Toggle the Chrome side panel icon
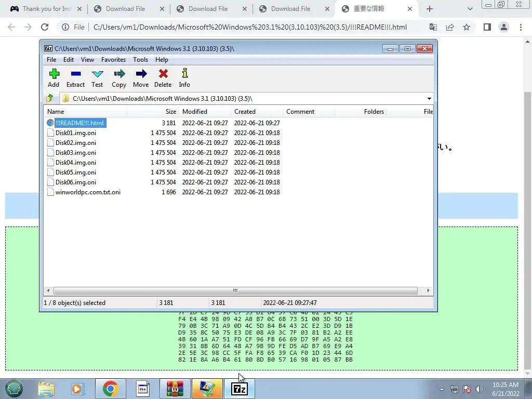 pyautogui.click(x=487, y=27)
